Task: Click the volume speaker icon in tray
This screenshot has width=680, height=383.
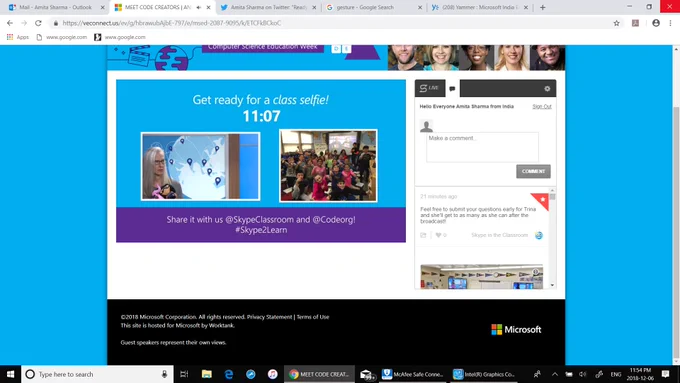Action: [x=583, y=374]
